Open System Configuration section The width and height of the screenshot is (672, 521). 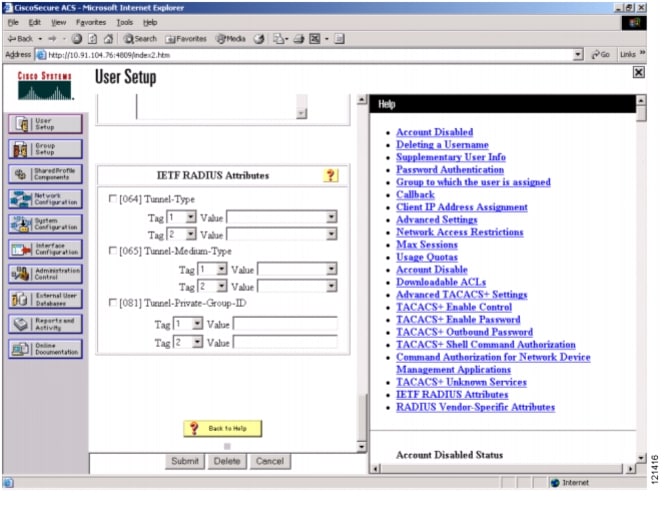tap(45, 224)
